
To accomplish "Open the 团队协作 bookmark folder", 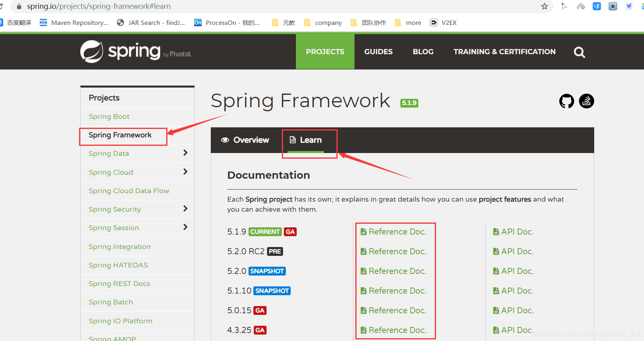I will (368, 23).
